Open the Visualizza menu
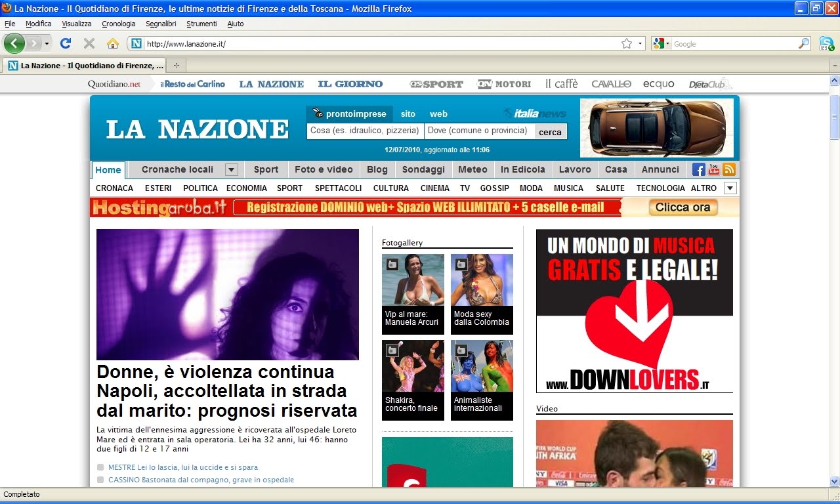This screenshot has height=504, width=840. 77,24
